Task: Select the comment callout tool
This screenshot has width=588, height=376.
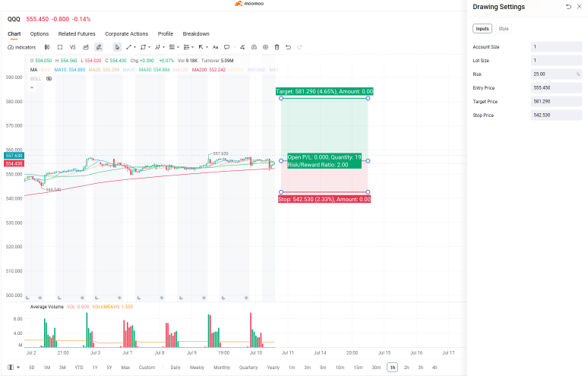Action: pos(227,47)
